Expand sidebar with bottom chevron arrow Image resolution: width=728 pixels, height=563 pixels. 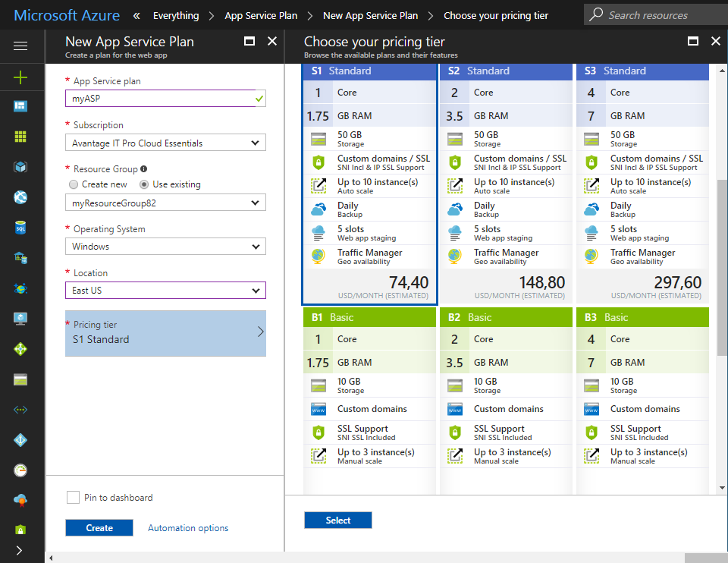pyautogui.click(x=19, y=550)
